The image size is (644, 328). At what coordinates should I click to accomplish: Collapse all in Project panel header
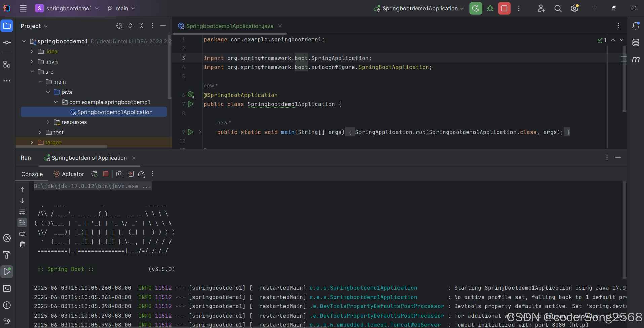coord(141,26)
